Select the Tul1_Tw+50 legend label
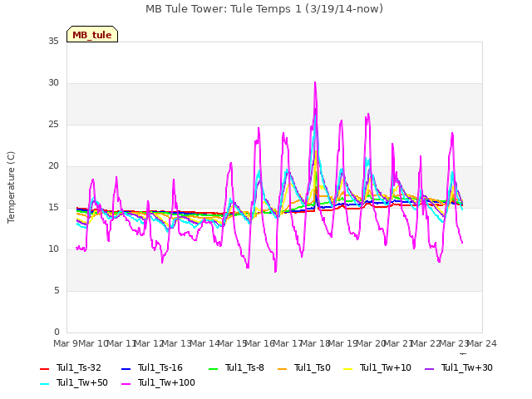The image size is (532, 399). (82, 382)
